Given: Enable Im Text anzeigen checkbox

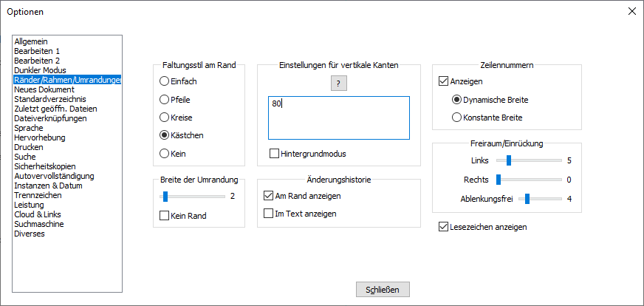Looking at the screenshot, I should 269,214.
